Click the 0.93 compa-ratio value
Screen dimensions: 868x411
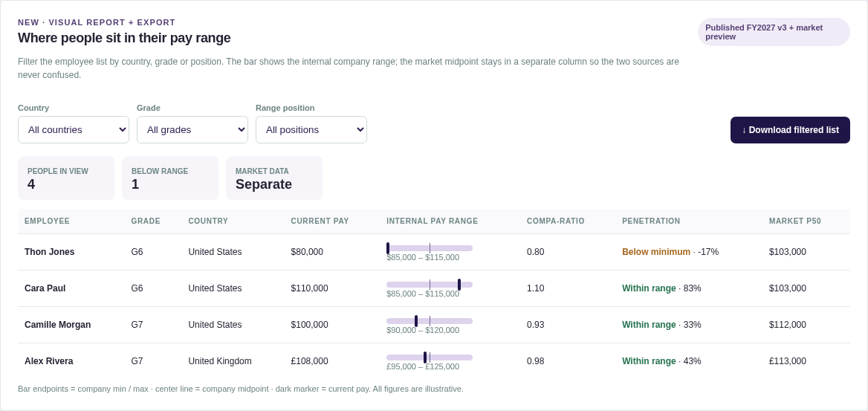point(535,325)
